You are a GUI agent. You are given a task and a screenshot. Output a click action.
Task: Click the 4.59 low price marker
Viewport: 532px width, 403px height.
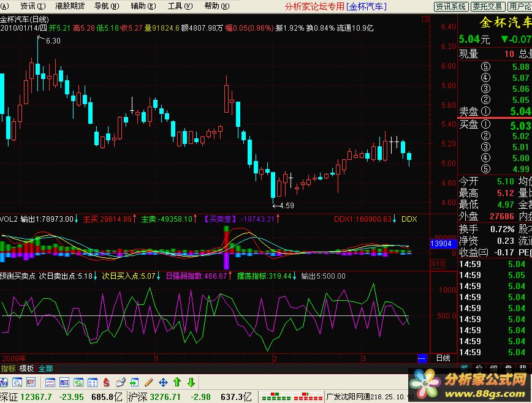pyautogui.click(x=287, y=205)
